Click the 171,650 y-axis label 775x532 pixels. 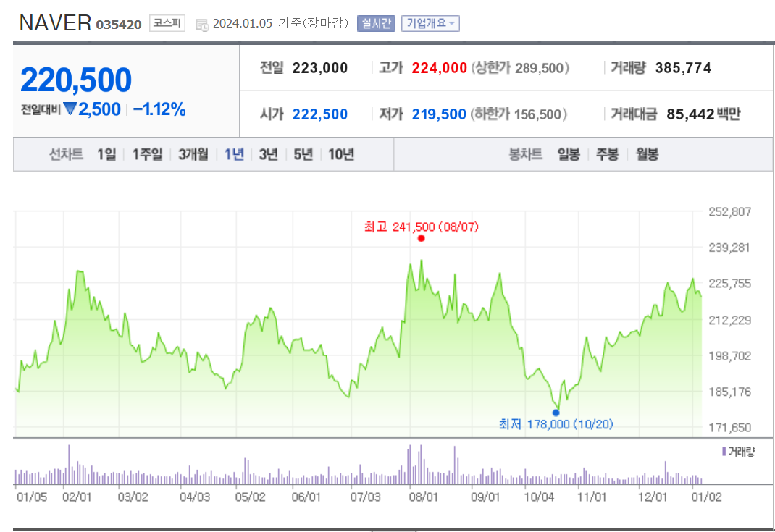click(729, 428)
